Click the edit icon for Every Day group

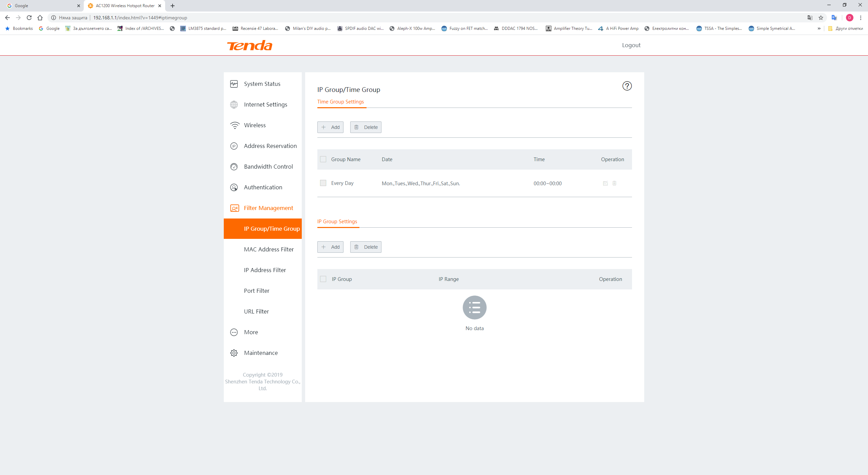(x=605, y=183)
